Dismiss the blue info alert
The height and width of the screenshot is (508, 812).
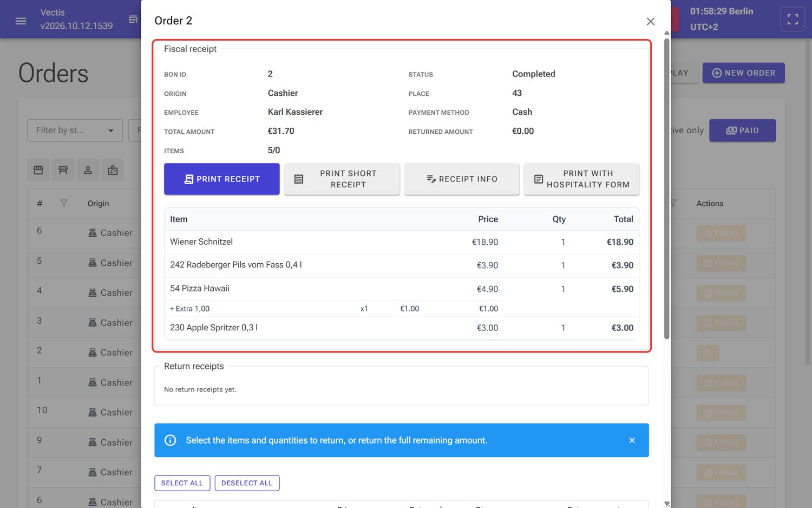(x=632, y=440)
